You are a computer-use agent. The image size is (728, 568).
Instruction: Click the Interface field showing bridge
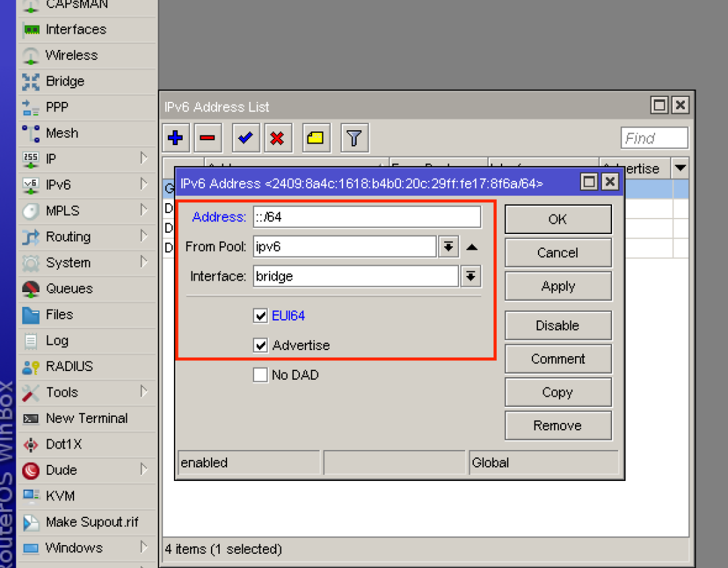[356, 277]
